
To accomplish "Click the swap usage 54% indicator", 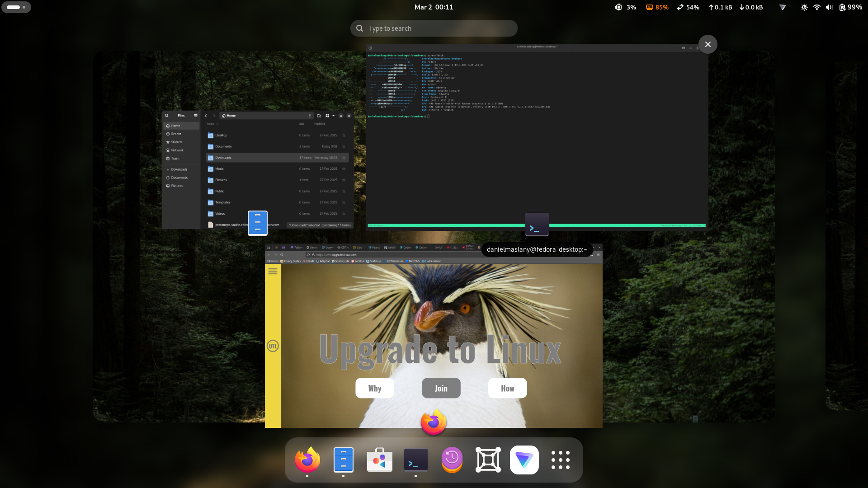I will [x=688, y=7].
